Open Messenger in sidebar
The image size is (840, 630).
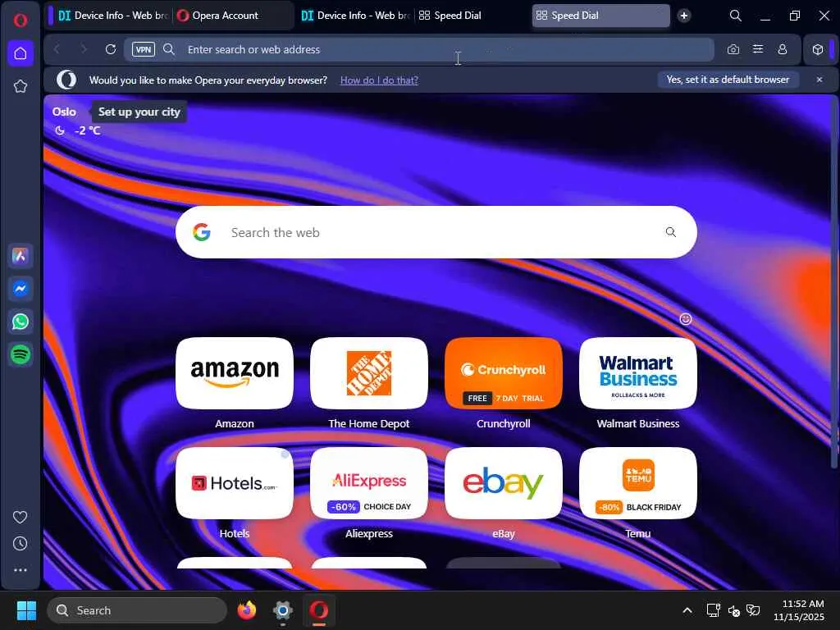(x=21, y=289)
